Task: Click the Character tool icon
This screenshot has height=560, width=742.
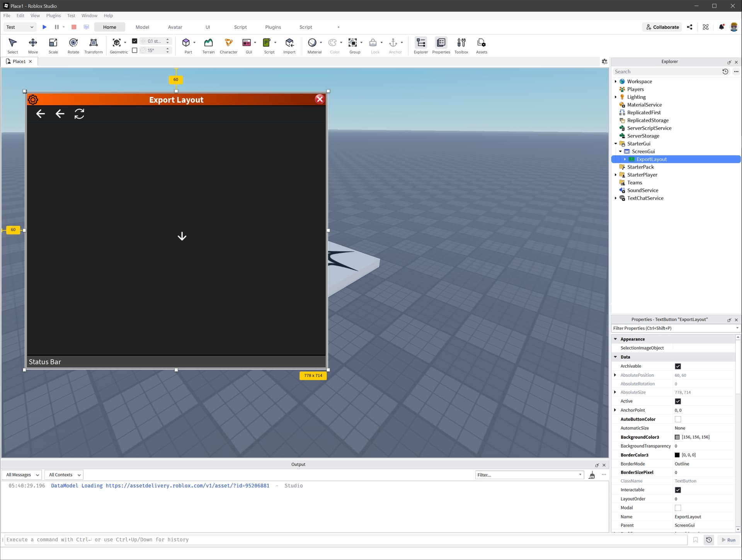Action: click(228, 42)
